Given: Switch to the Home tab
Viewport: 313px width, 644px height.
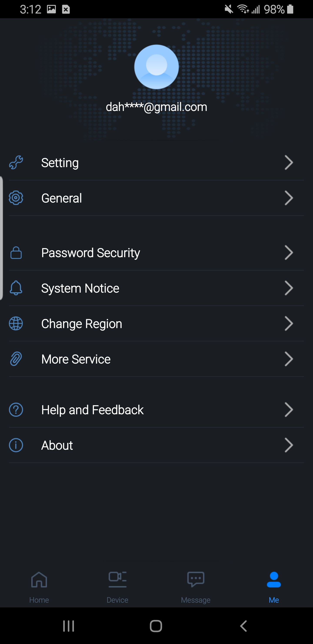Looking at the screenshot, I should (39, 585).
